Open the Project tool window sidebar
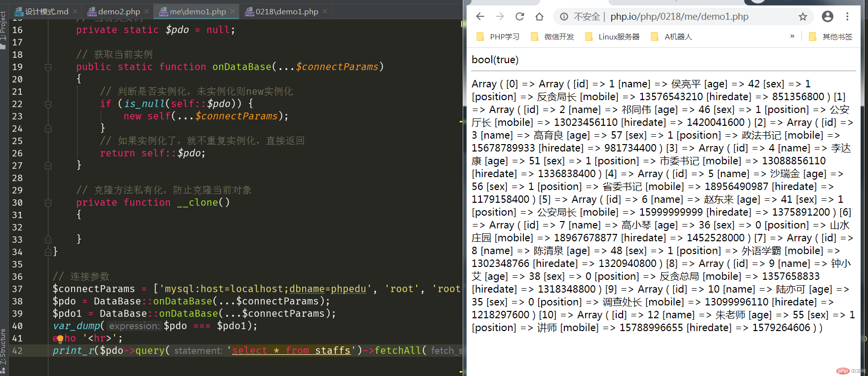 pyautogui.click(x=3, y=30)
